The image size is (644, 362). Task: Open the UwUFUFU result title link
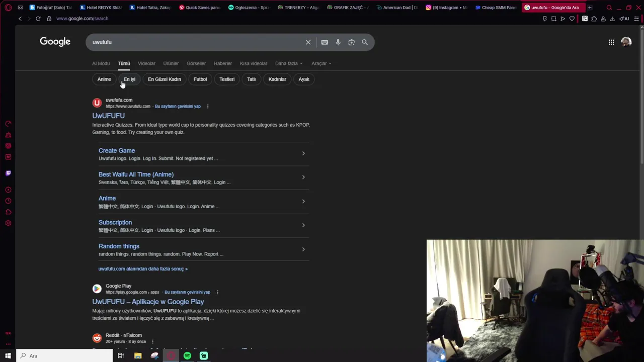108,116
